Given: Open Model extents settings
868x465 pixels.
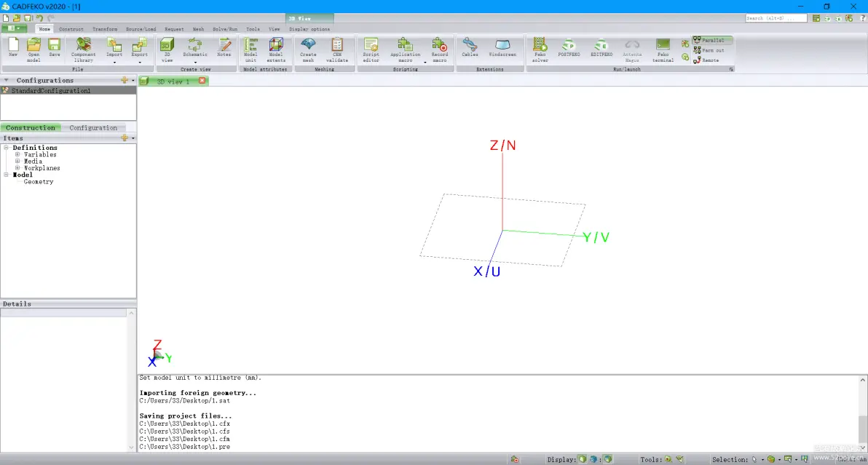Looking at the screenshot, I should [276, 49].
